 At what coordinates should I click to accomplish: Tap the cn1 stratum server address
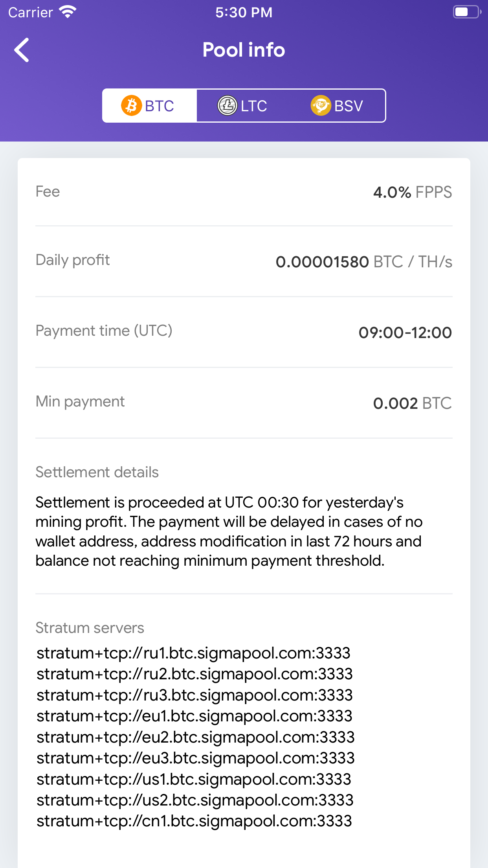194,821
